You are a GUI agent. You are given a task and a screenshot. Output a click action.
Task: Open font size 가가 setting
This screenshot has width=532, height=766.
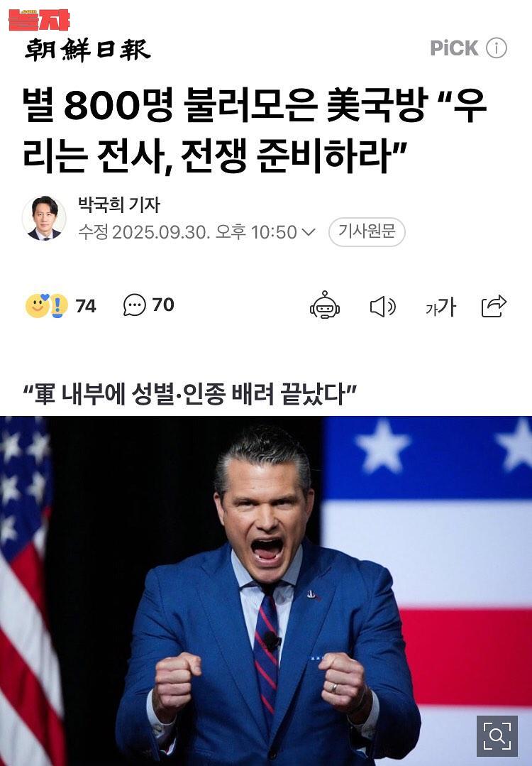[x=440, y=307]
